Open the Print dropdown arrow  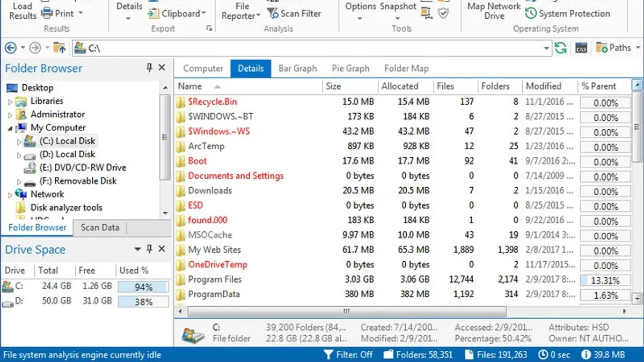pos(80,13)
